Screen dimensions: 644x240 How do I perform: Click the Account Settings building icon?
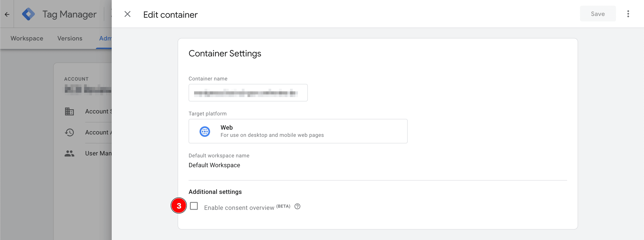(69, 111)
